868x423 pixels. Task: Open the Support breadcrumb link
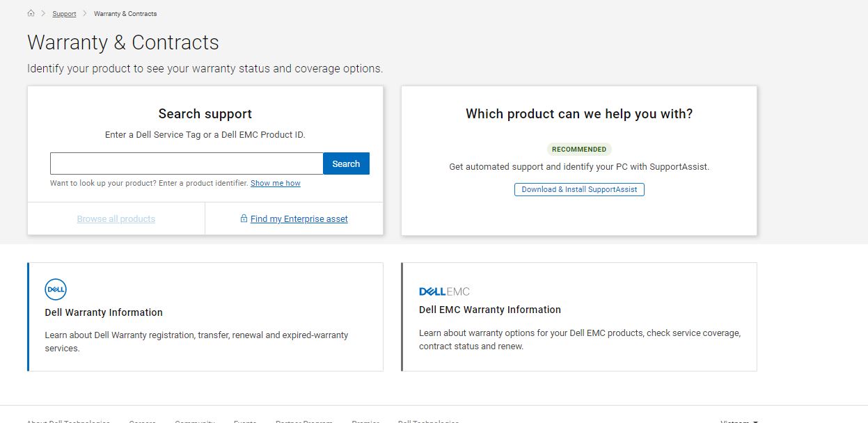(64, 14)
